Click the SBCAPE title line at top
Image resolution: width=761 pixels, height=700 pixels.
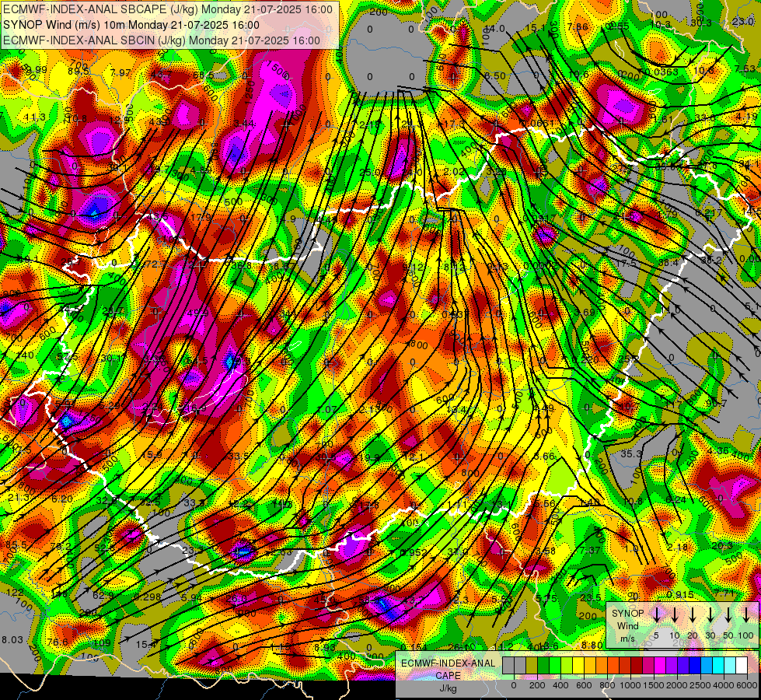[x=168, y=9]
